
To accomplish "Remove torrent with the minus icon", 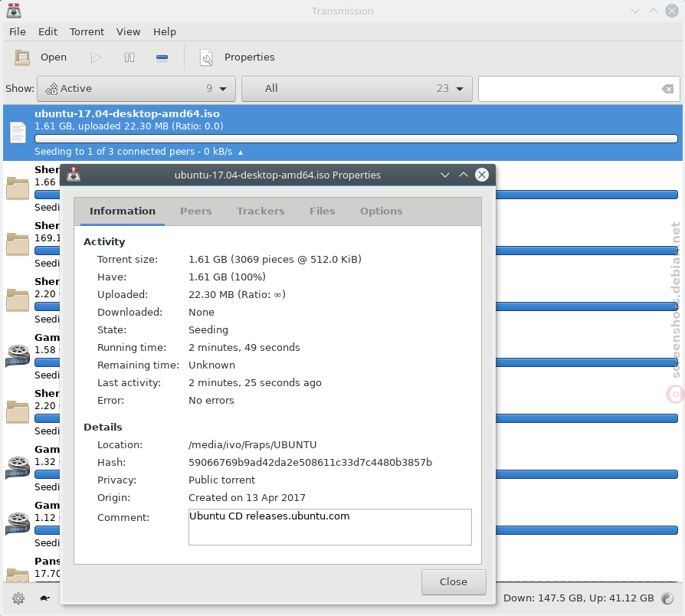I will click(x=162, y=57).
